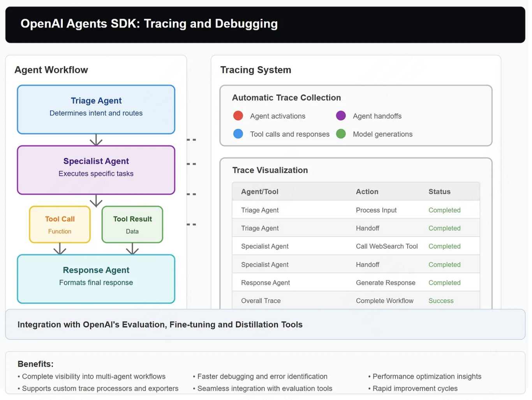Click 'Supports custom trace processors and exporters' bullet
This screenshot has width=532, height=400.
point(98,388)
